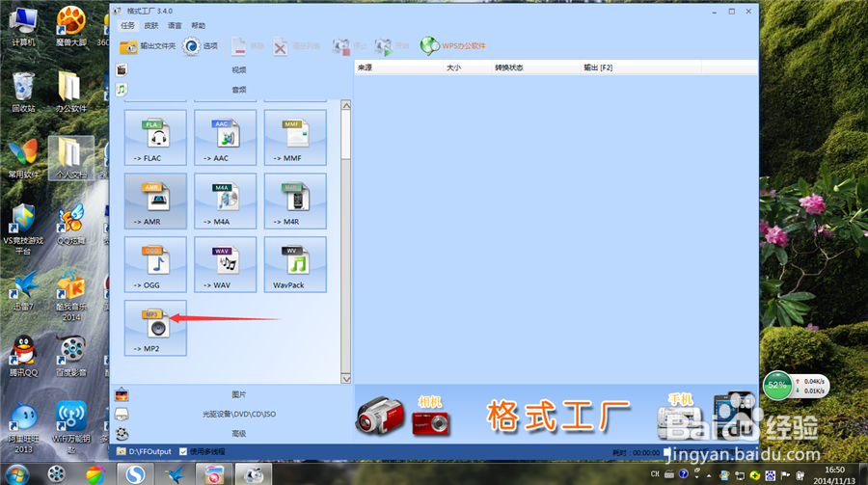The width and height of the screenshot is (868, 485).
Task: Click D:\FFOutput path in status bar
Action: point(150,452)
